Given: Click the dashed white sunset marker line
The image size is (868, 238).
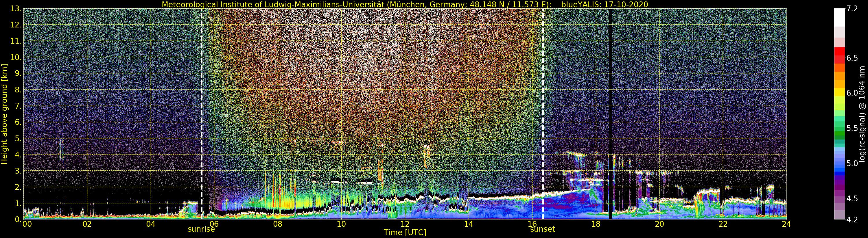Looking at the screenshot, I should pyautogui.click(x=543, y=114).
